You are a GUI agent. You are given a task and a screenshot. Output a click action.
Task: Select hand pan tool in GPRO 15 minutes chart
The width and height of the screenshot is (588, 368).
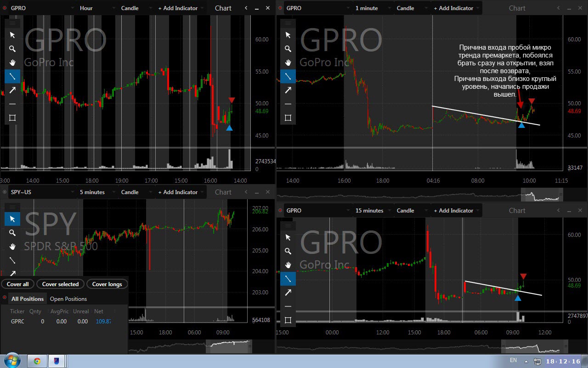point(288,265)
